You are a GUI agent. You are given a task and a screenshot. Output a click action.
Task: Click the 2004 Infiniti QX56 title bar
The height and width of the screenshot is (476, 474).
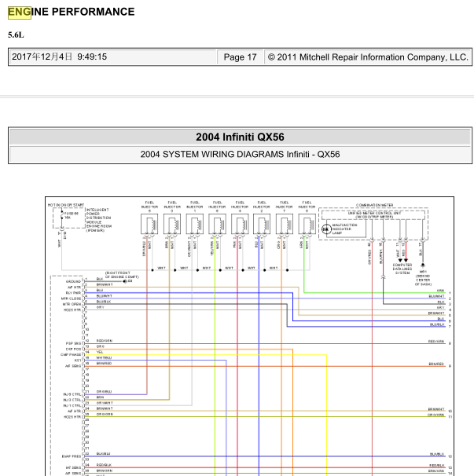click(240, 137)
